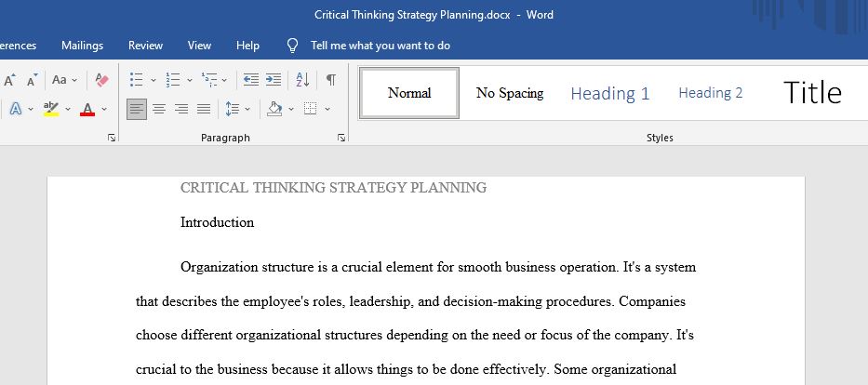Viewport: 868px width, 385px height.
Task: Toggle justify text alignment
Action: pos(204,109)
